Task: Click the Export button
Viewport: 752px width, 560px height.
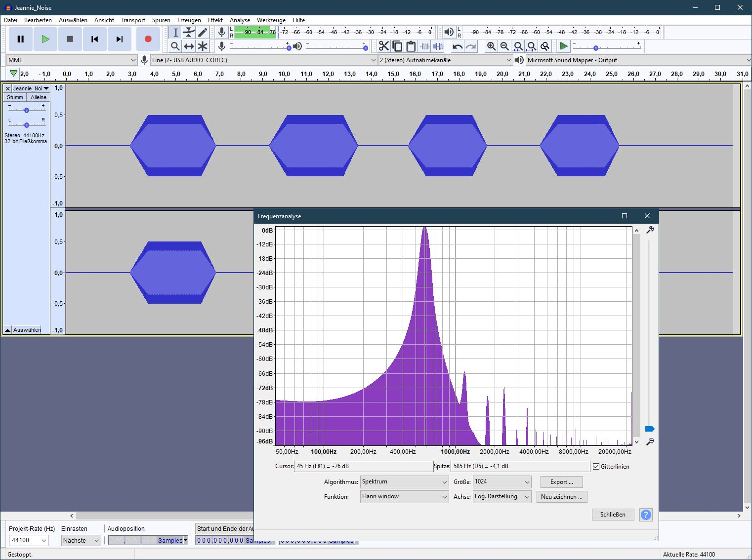Action: click(562, 482)
